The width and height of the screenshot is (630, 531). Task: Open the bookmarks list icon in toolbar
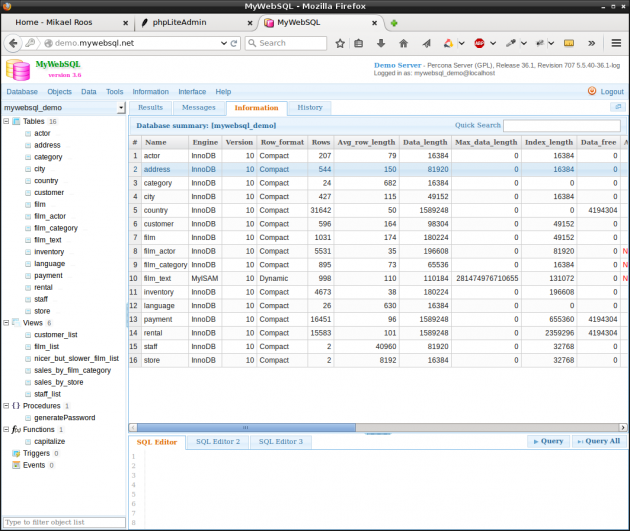(359, 43)
